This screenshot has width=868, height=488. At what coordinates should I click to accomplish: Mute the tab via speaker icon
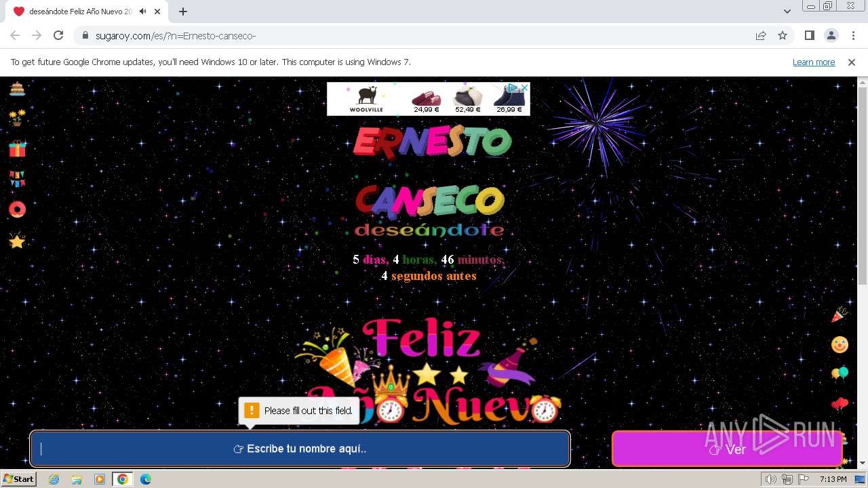143,12
